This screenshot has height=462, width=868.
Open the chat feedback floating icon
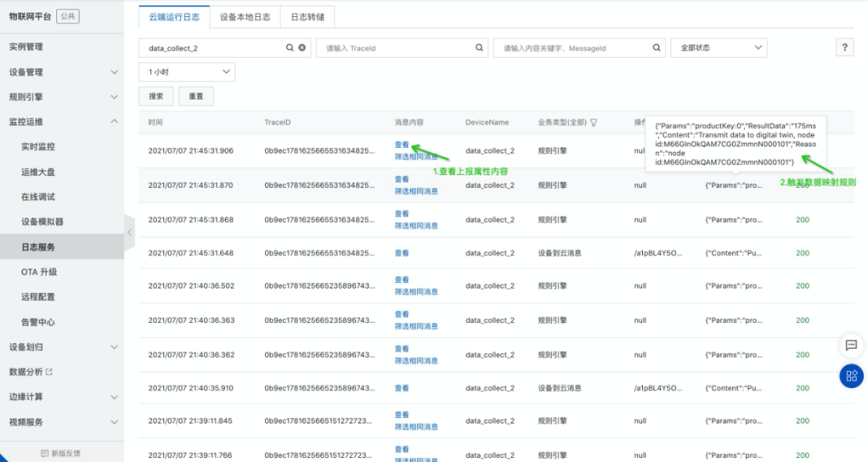pyautogui.click(x=851, y=345)
